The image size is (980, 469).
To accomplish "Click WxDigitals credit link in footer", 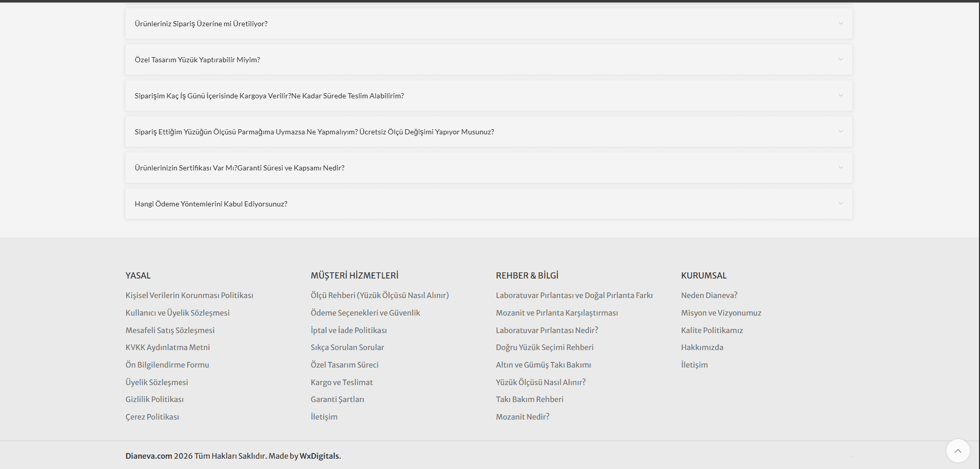I will pos(320,456).
